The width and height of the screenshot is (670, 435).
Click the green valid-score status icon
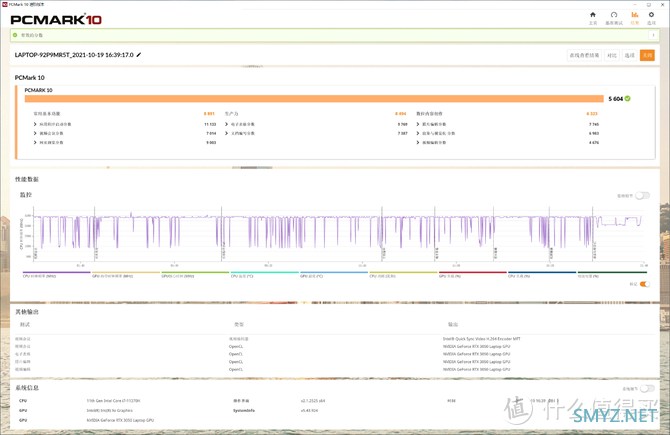pyautogui.click(x=15, y=35)
